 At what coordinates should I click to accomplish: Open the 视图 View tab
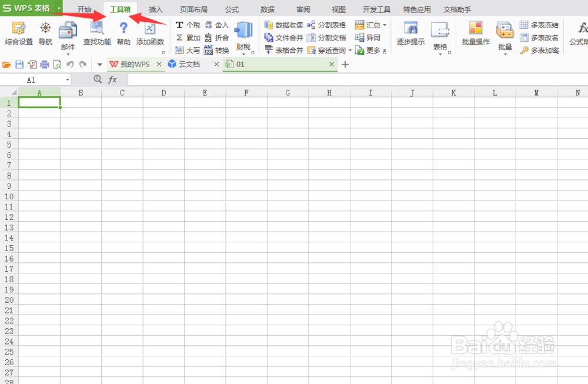point(339,9)
